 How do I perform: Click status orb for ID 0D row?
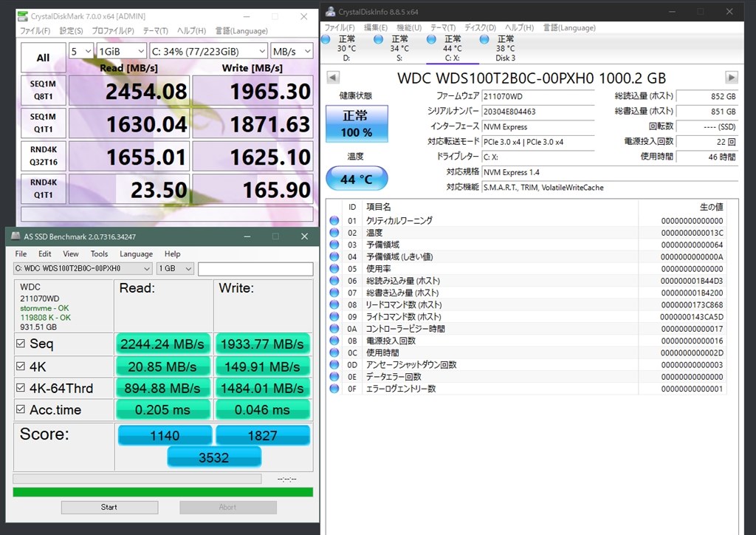pyautogui.click(x=334, y=365)
